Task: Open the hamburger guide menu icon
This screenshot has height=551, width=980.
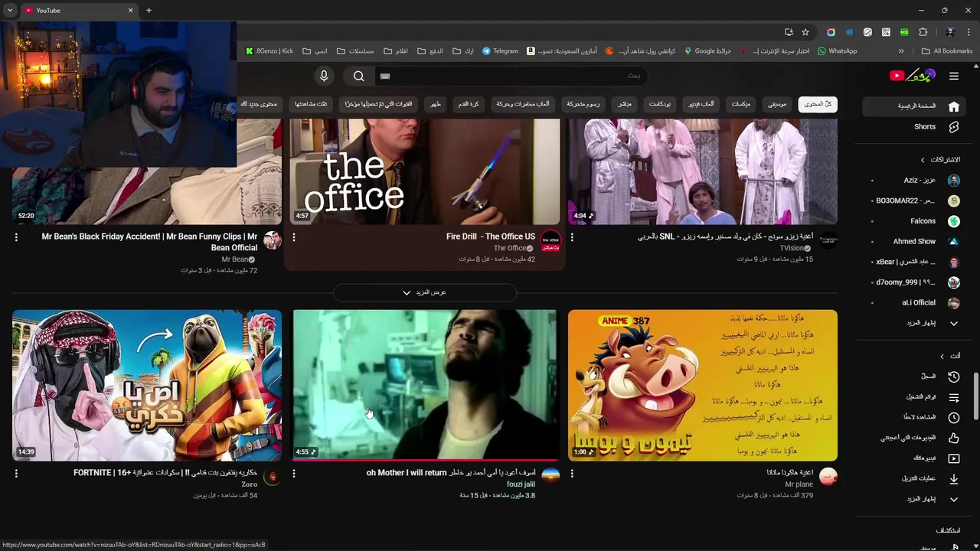Action: pos(953,76)
